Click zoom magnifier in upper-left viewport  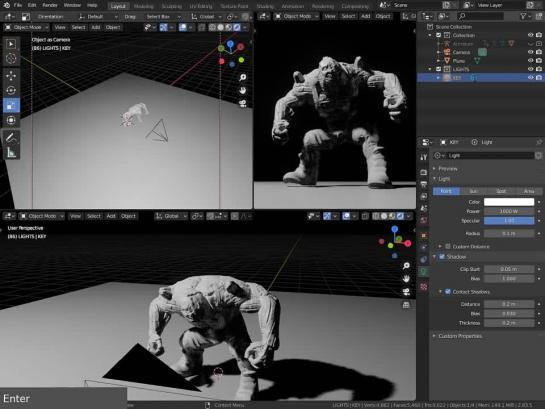point(243,77)
